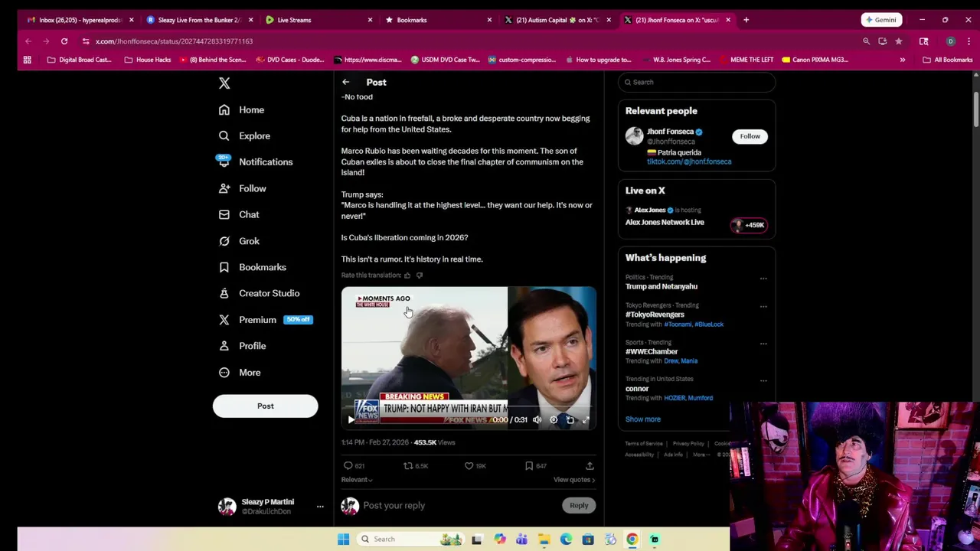The height and width of the screenshot is (551, 980).
Task: Click the video progress bar
Action: (469, 408)
